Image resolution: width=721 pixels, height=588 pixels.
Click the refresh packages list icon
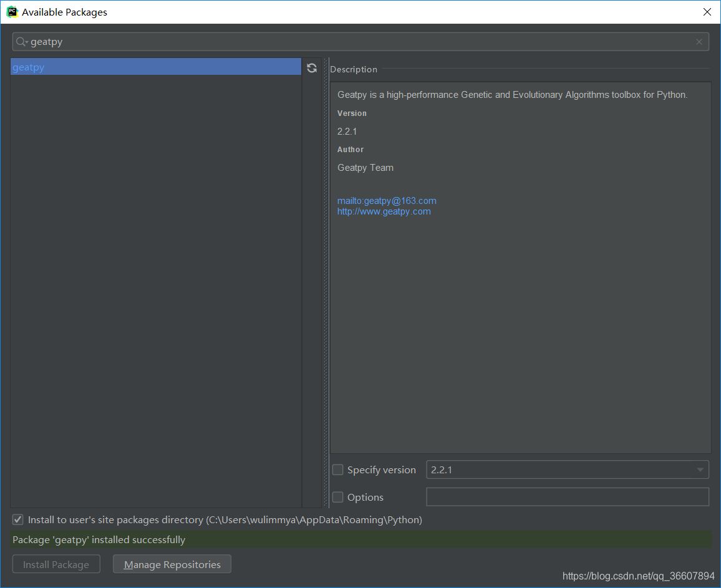click(312, 68)
